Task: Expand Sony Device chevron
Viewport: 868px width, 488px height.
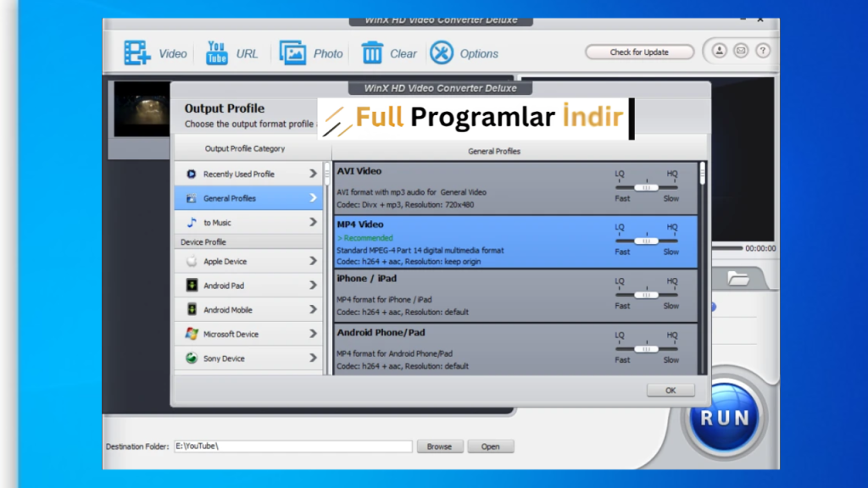Action: 313,358
